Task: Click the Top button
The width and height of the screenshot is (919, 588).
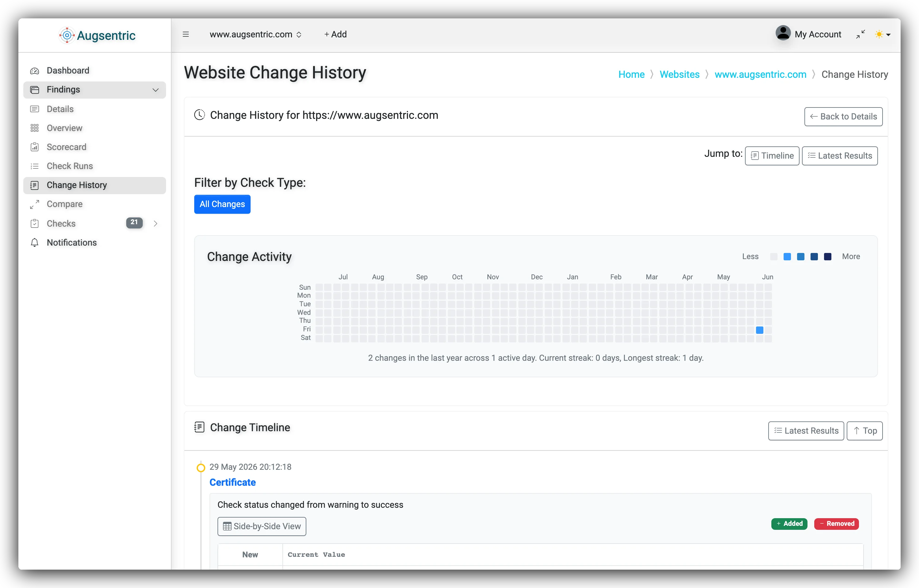Action: (864, 431)
